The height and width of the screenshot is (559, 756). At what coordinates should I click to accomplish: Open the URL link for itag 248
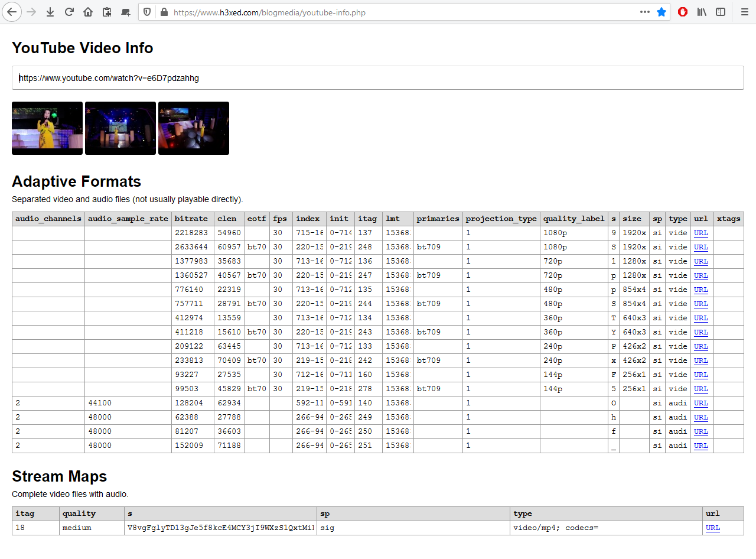coord(701,247)
